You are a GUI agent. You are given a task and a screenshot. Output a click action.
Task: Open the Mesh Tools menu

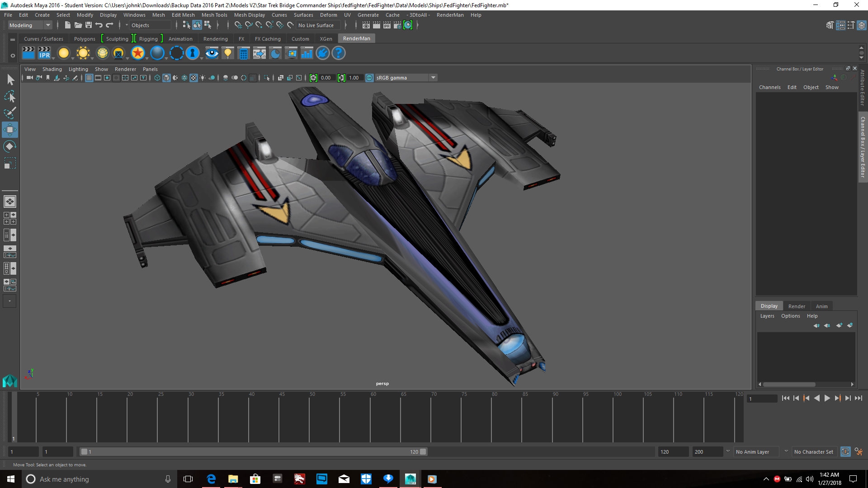click(x=214, y=15)
